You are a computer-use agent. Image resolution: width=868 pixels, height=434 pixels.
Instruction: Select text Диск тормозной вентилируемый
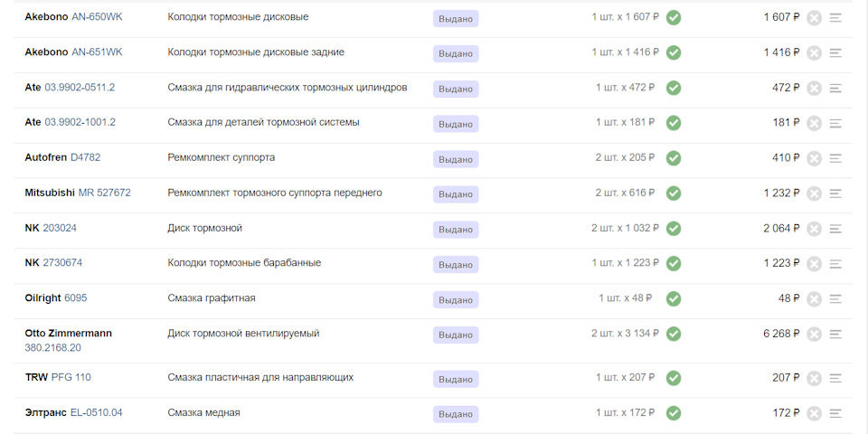point(243,334)
